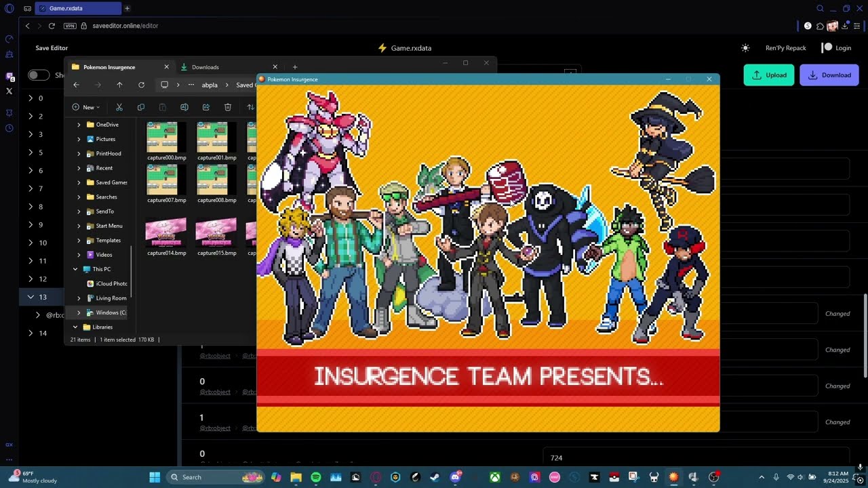
Task: Expand tree node 14 in Save Editor
Action: (x=31, y=333)
